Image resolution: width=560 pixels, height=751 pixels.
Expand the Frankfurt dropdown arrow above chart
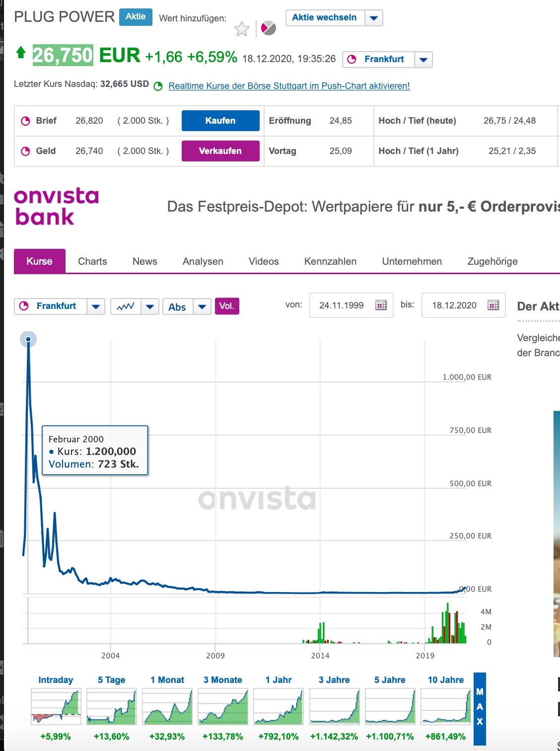coord(96,306)
